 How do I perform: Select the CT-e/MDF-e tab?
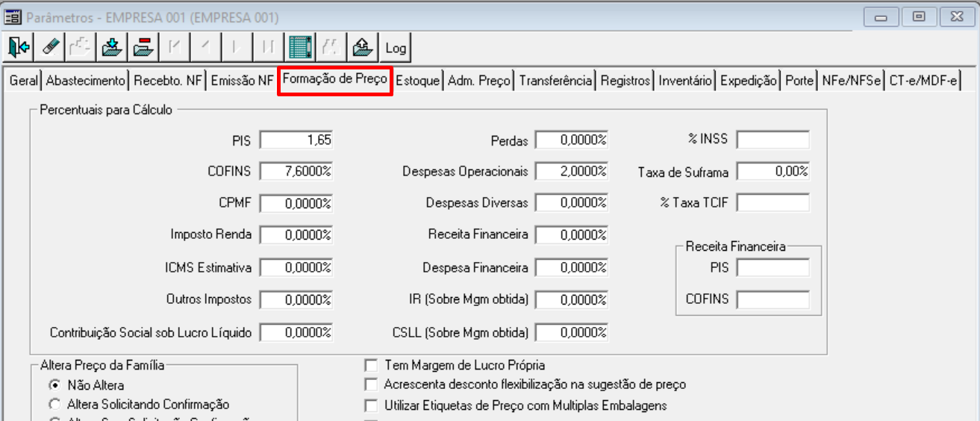923,81
